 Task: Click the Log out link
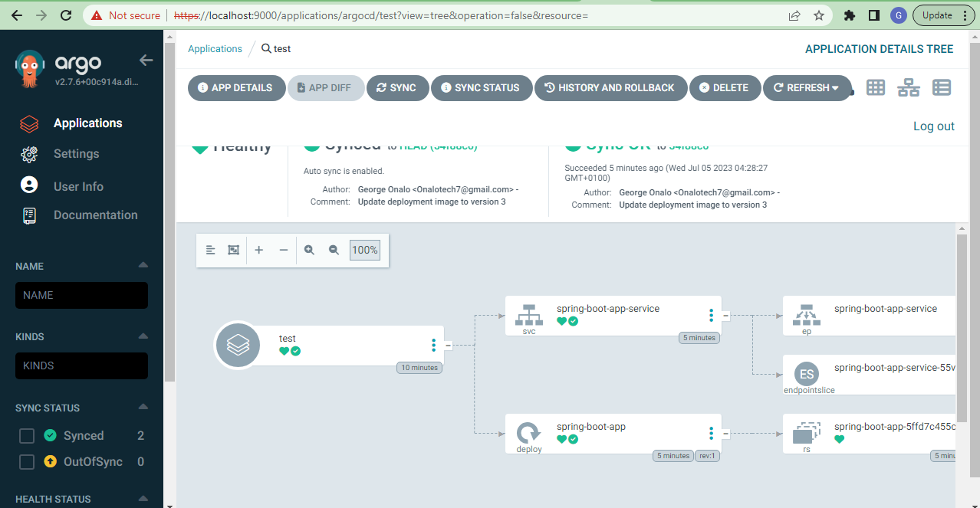pos(933,126)
